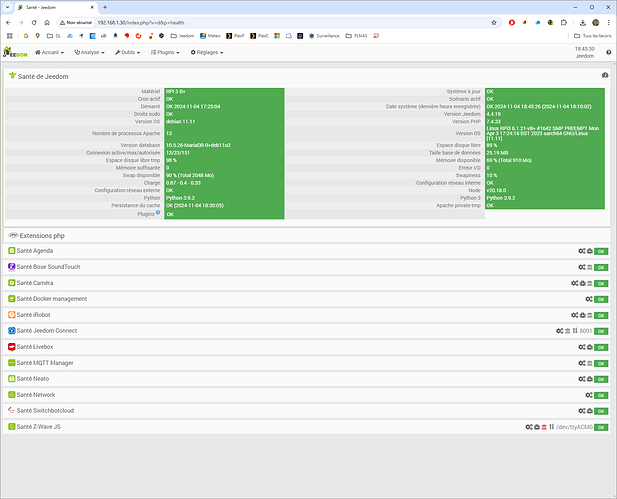617x499 pixels.
Task: Click building daemon icon on Santé Caméra row
Action: point(589,283)
